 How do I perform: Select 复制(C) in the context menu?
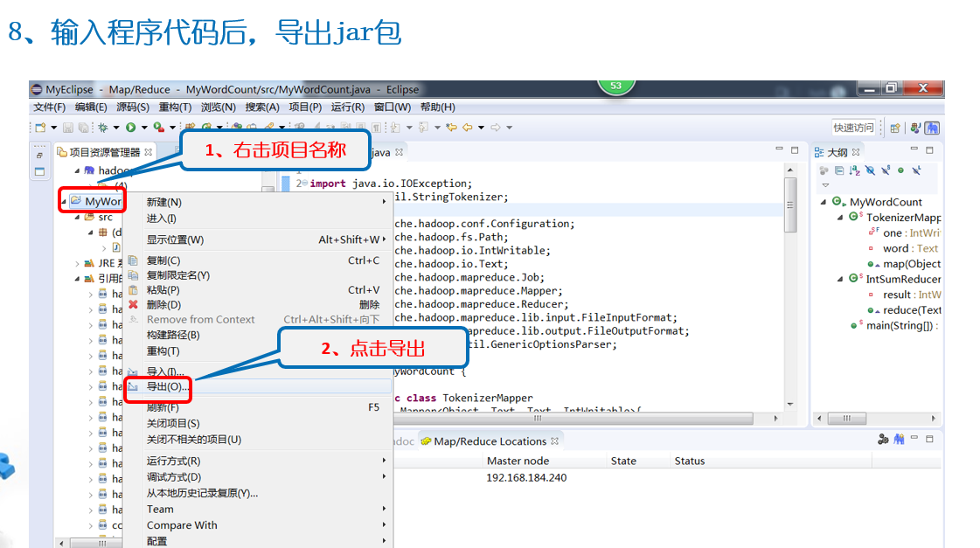tap(258, 260)
